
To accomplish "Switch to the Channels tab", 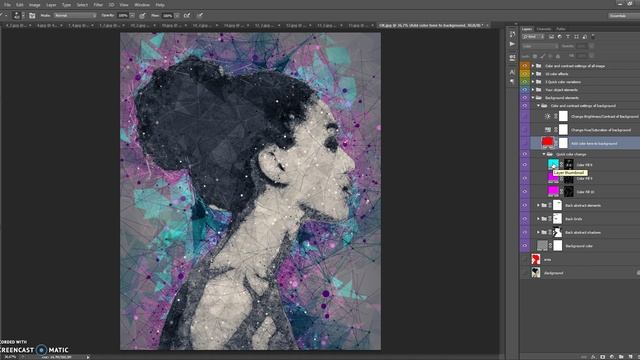I will [x=544, y=29].
